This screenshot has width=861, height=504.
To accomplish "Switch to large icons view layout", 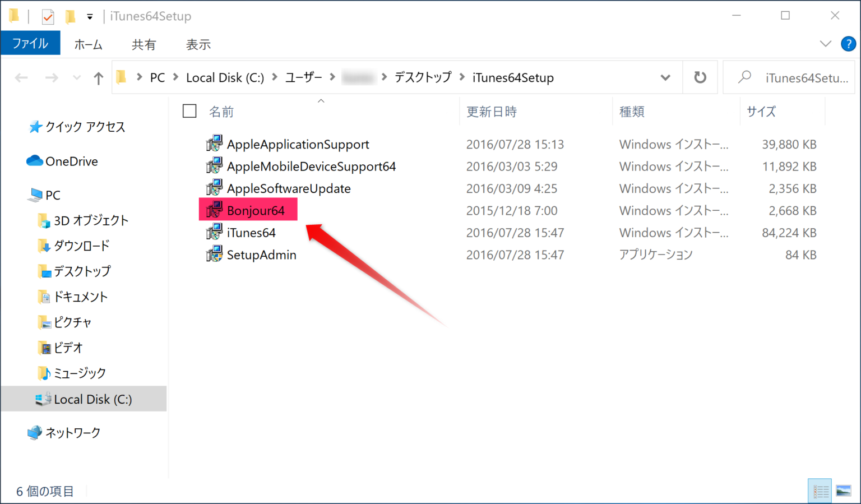I will 844,491.
